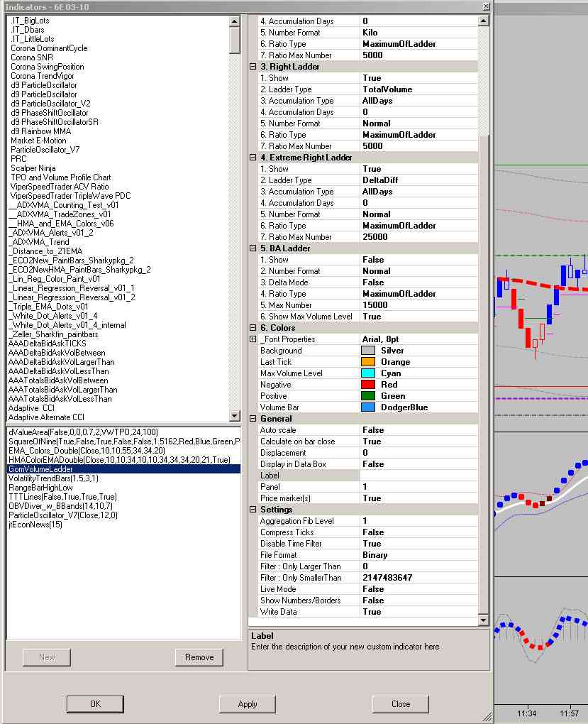Collapse the 6. Colors section
The image size is (588, 724).
click(x=253, y=328)
